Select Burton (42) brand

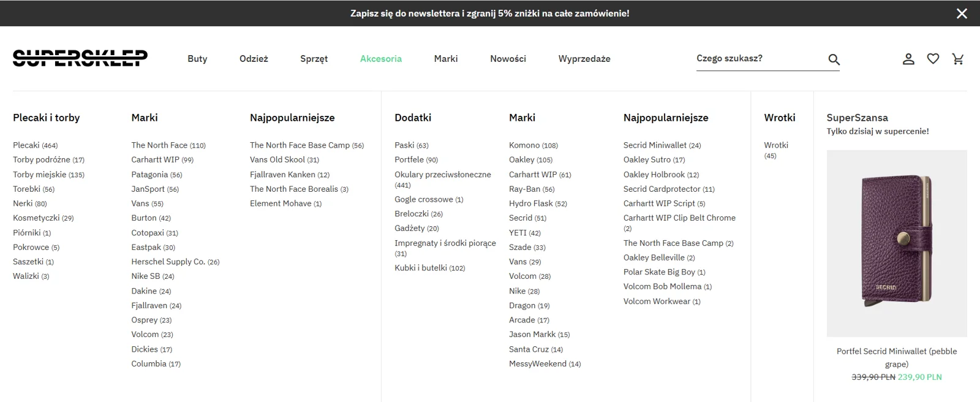(151, 218)
